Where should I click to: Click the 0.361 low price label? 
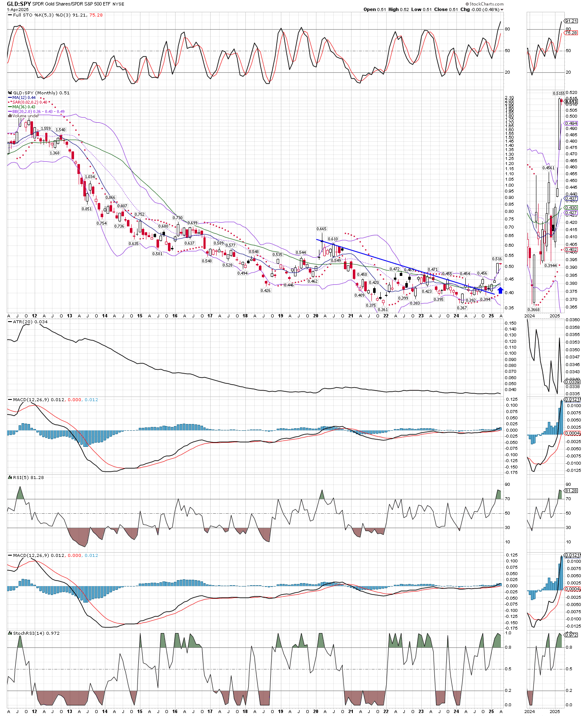click(383, 310)
